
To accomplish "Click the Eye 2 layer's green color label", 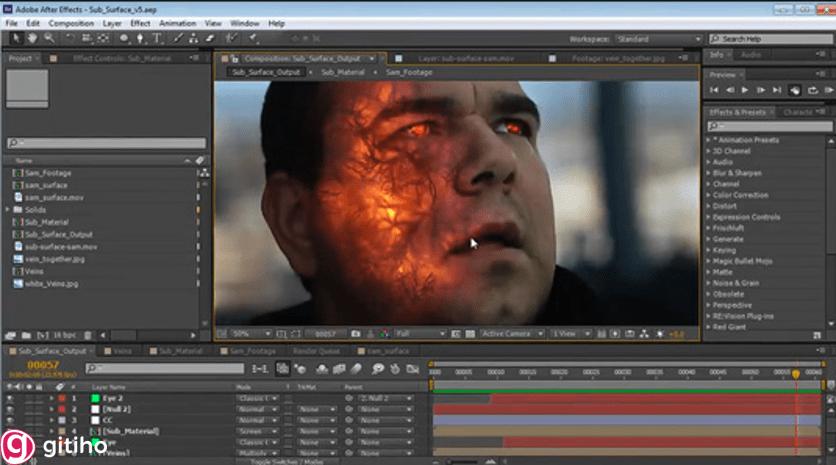I will (95, 398).
